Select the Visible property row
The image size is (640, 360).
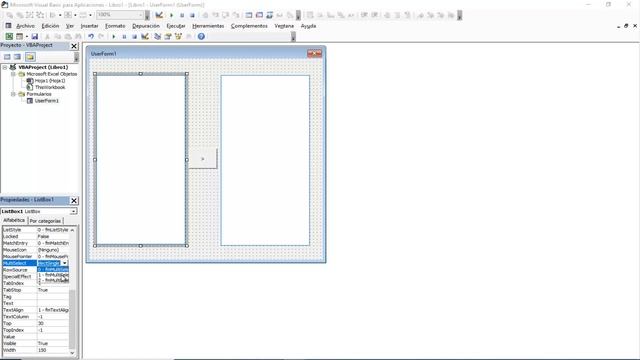coord(36,344)
